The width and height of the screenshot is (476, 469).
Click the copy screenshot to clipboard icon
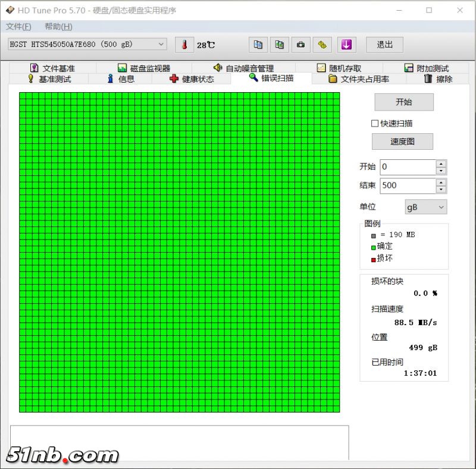click(x=279, y=45)
